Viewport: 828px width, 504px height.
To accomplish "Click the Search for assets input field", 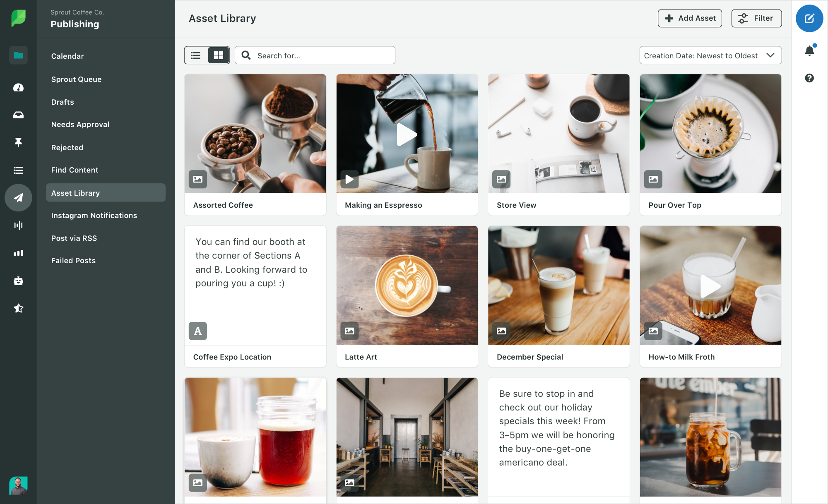I will point(315,55).
